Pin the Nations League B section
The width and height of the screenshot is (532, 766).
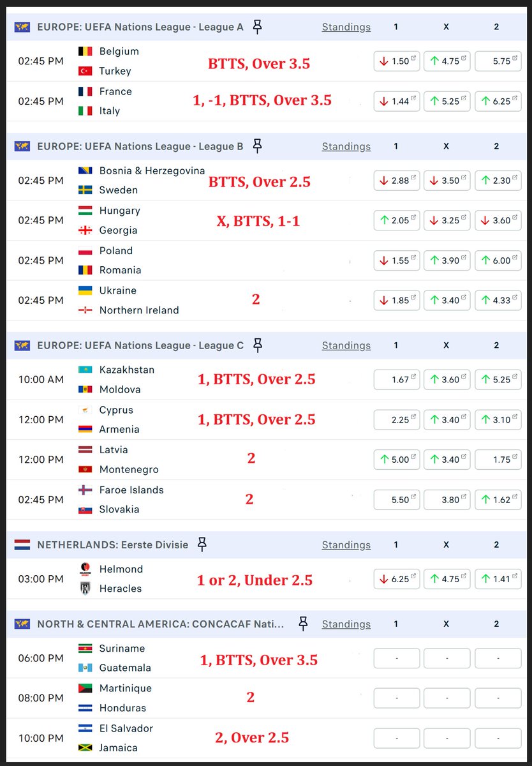coord(257,146)
